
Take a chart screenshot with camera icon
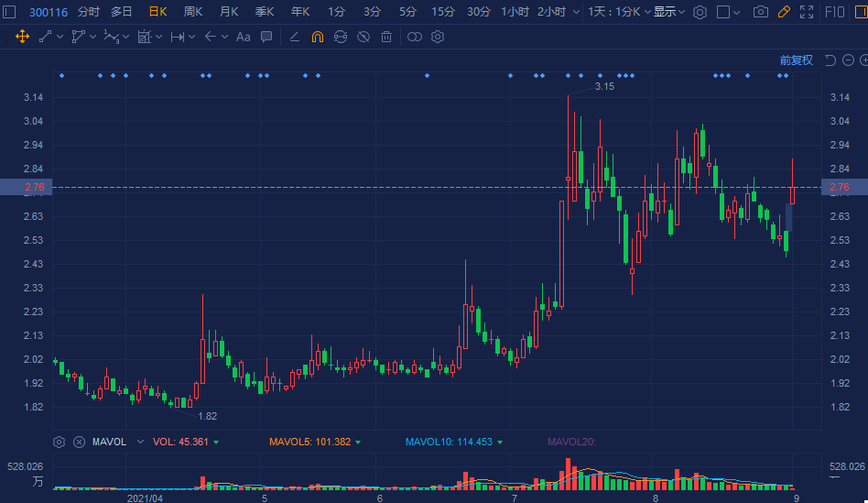[761, 12]
